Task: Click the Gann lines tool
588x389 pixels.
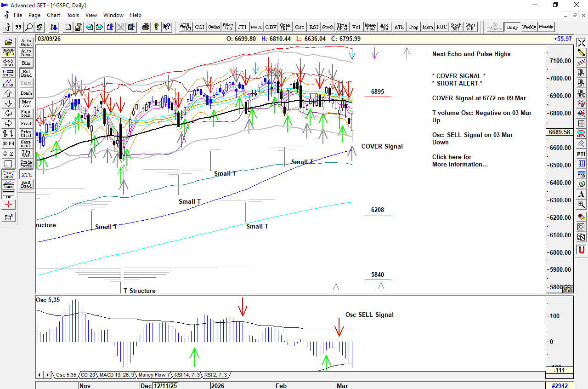Action: click(x=8, y=184)
